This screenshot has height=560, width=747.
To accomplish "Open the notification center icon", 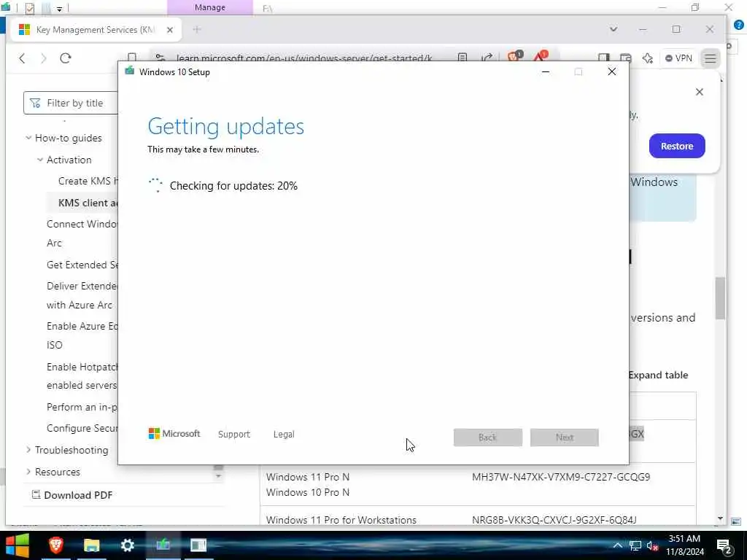I will (724, 545).
